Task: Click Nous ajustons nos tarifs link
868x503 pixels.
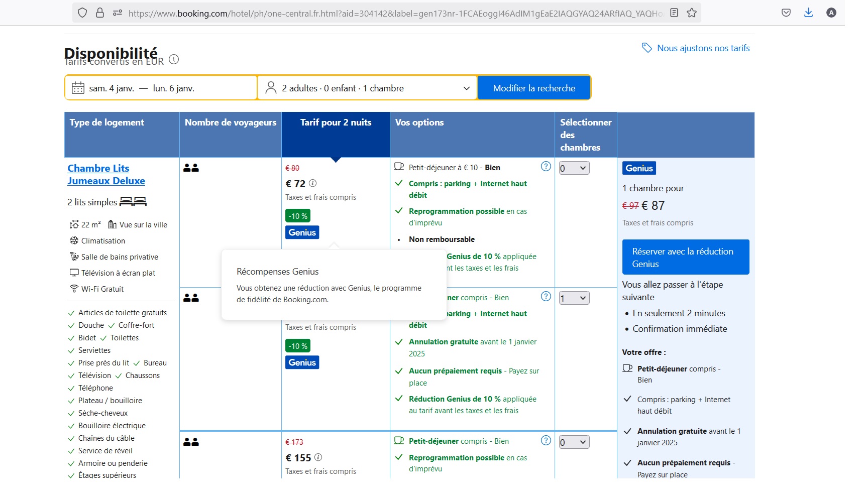Action: tap(703, 48)
